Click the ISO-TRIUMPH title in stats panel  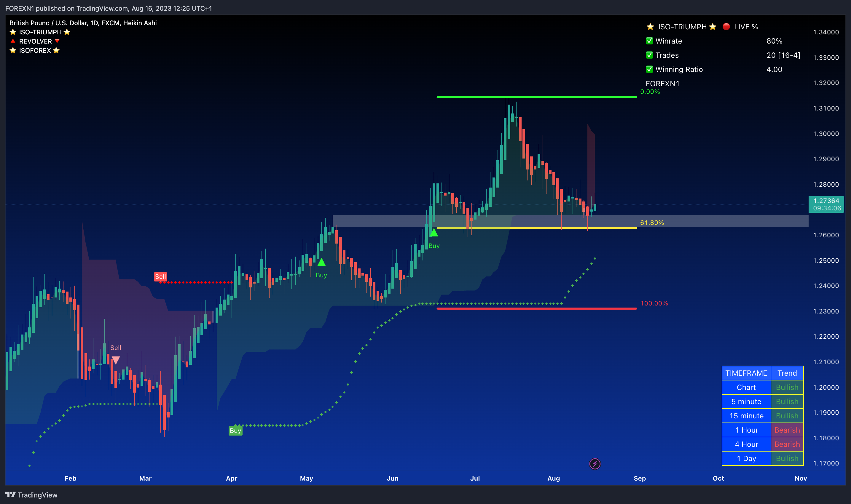click(x=681, y=26)
